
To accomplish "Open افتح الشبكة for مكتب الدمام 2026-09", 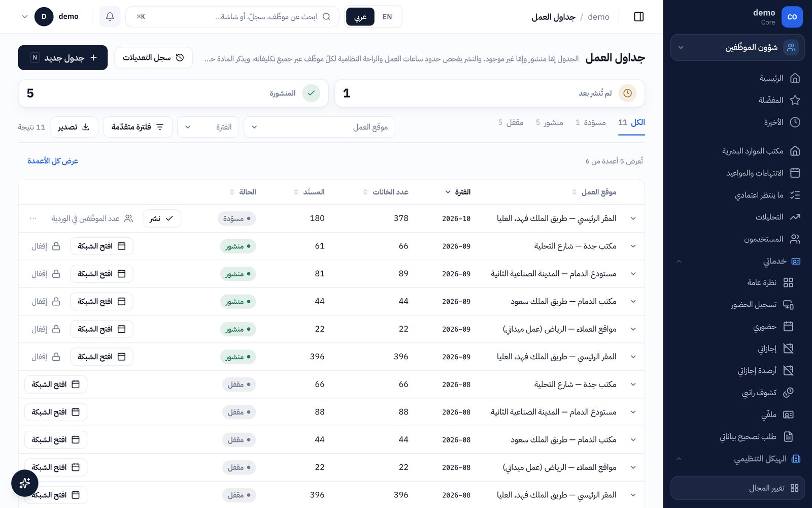I will point(101,302).
